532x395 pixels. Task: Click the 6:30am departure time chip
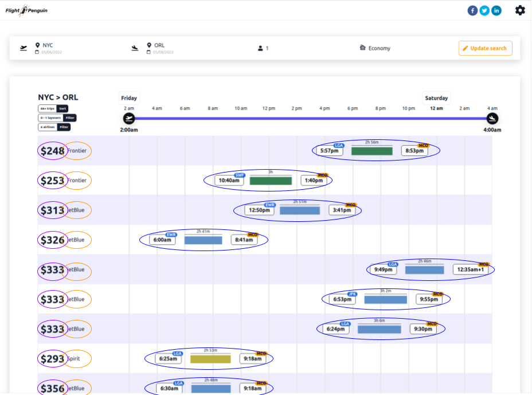pyautogui.click(x=169, y=388)
